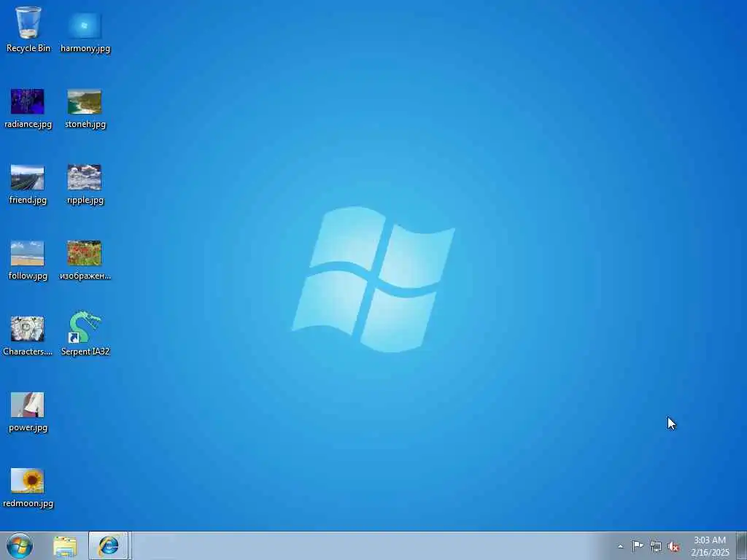Screen dimensions: 747x560
Task: Select the harmony.jpg file icon
Action: (x=85, y=31)
